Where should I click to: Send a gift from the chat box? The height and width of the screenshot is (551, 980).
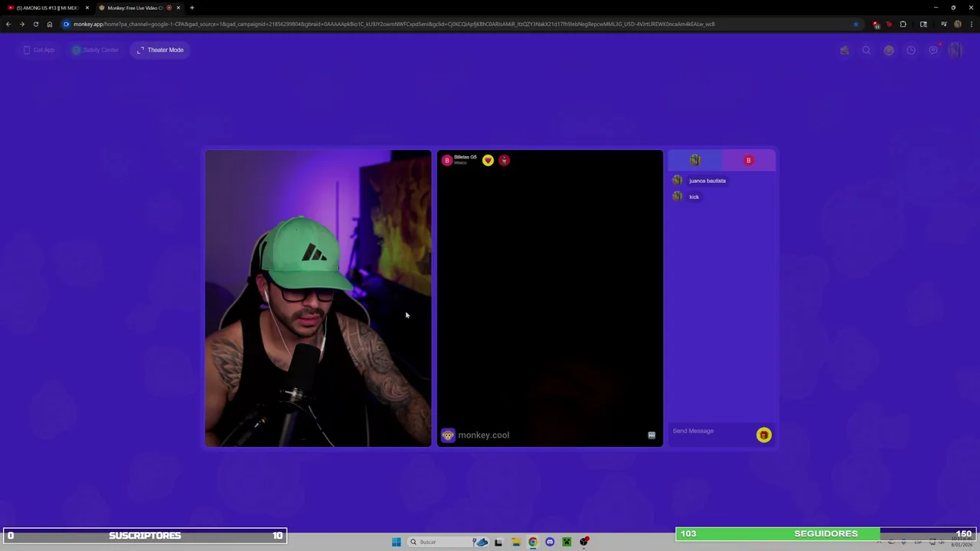click(763, 435)
